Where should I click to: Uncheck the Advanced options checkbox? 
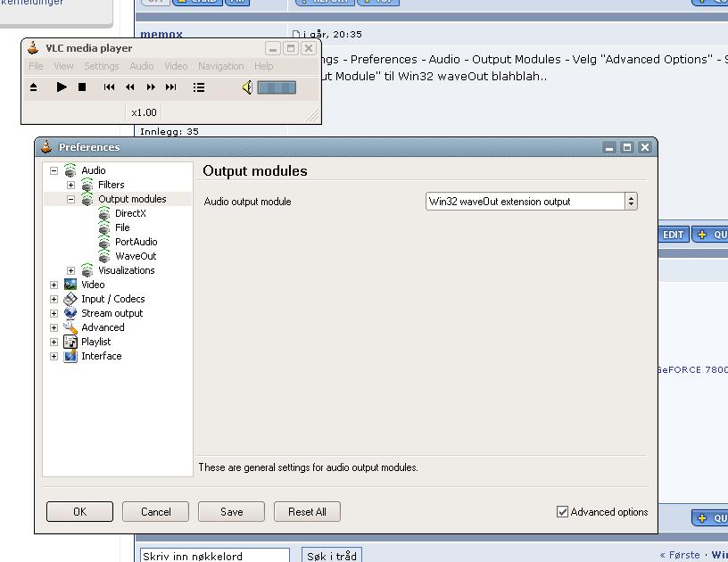pyautogui.click(x=562, y=512)
